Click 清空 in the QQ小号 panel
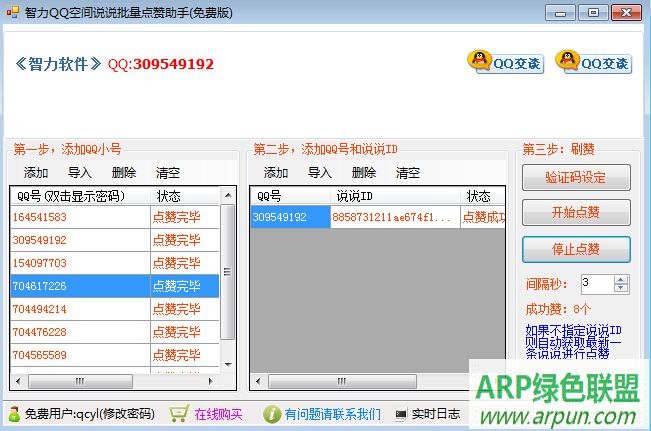This screenshot has height=431, width=651. point(168,173)
